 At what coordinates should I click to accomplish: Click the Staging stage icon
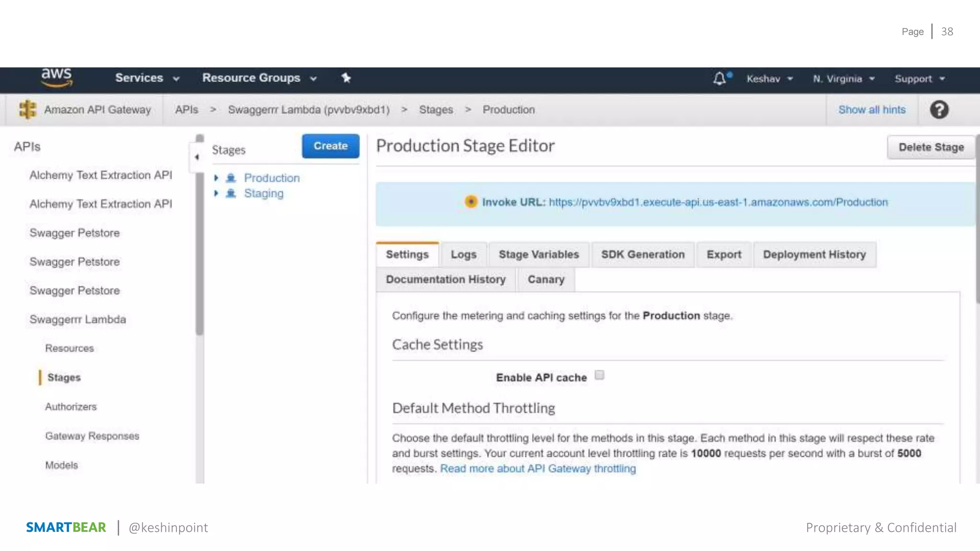[231, 193]
